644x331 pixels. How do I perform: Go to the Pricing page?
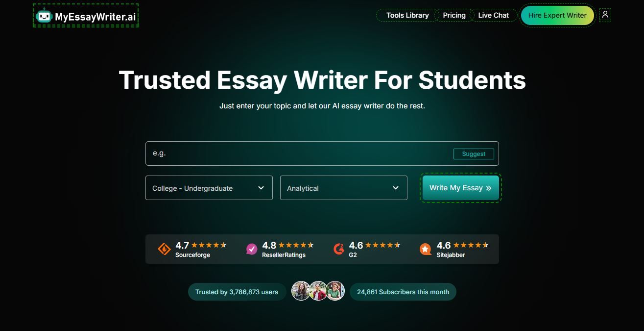tap(454, 15)
